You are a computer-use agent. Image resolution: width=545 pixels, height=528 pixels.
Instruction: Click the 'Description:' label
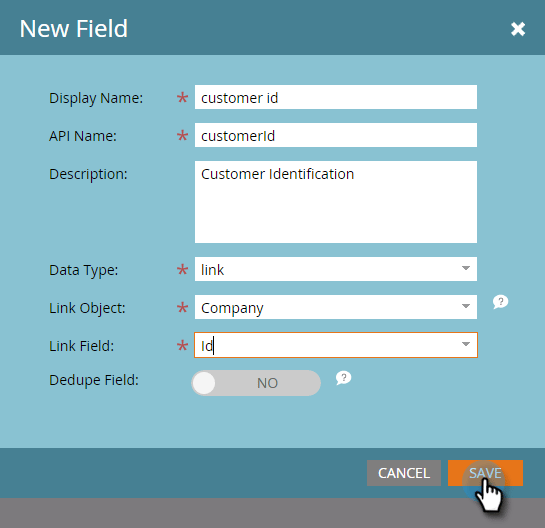click(88, 174)
